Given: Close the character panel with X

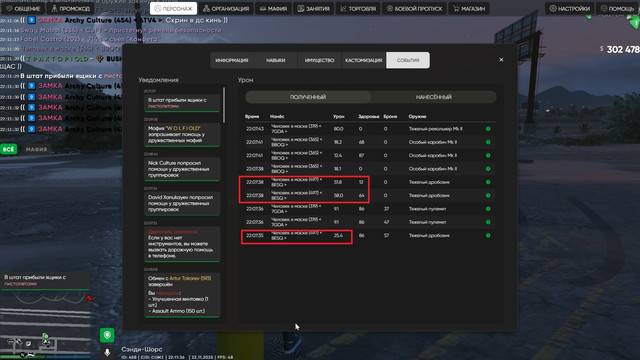Looking at the screenshot, I should click(x=501, y=60).
